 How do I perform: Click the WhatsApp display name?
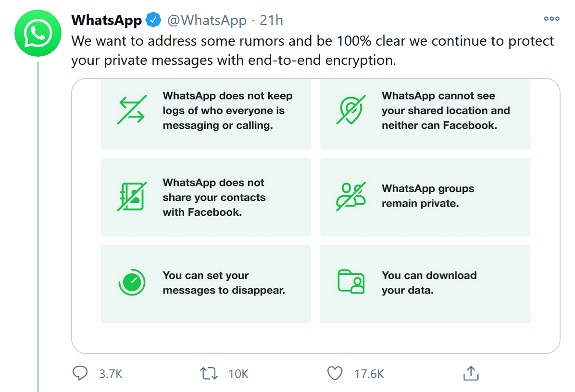tap(106, 20)
